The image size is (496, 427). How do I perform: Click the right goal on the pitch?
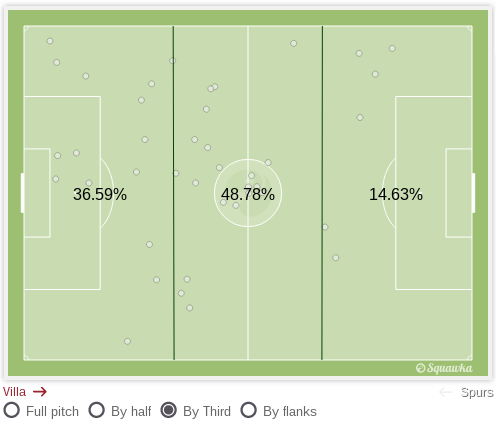click(x=474, y=193)
